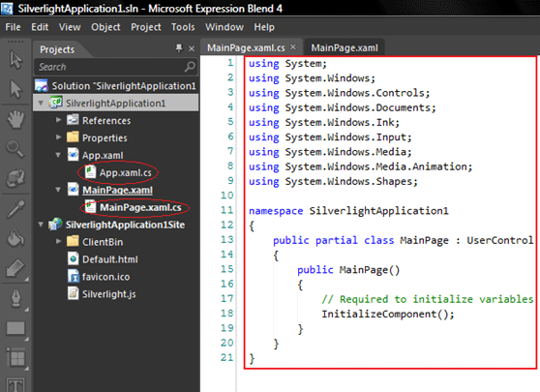Screen dimensions: 540x392
Task: Click the App.xaml file icon
Action: point(73,154)
